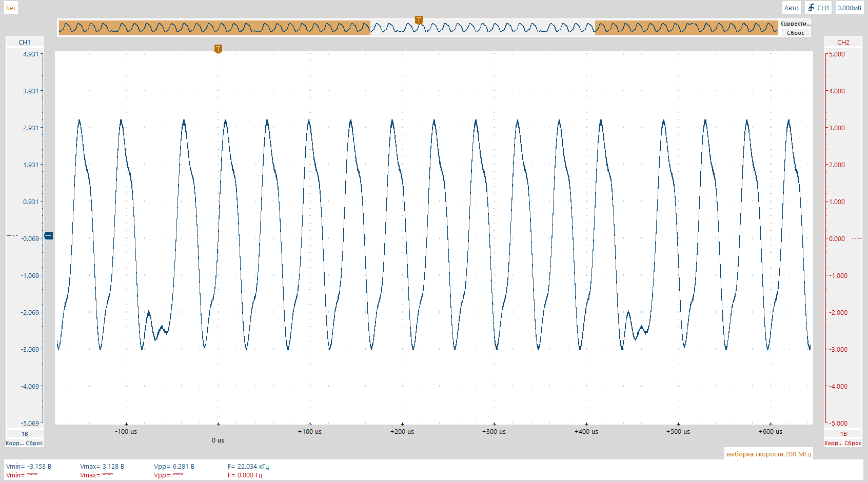868x482 pixels.
Task: Open the CH1 1В volts-per-division setting
Action: coord(25,434)
